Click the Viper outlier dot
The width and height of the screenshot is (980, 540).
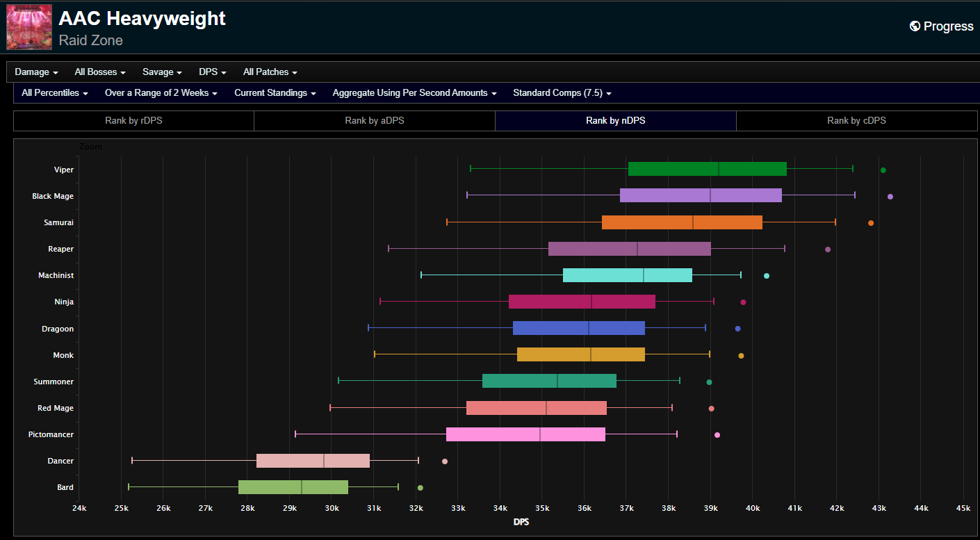point(883,170)
